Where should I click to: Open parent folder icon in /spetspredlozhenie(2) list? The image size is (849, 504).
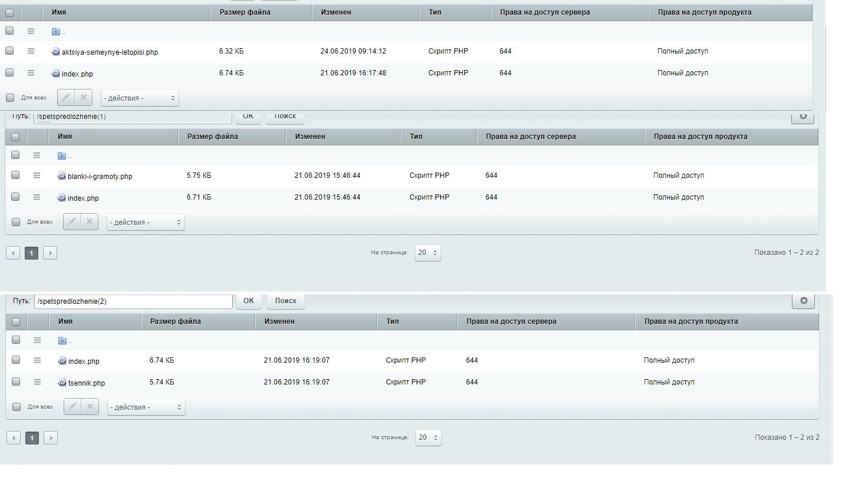click(62, 341)
